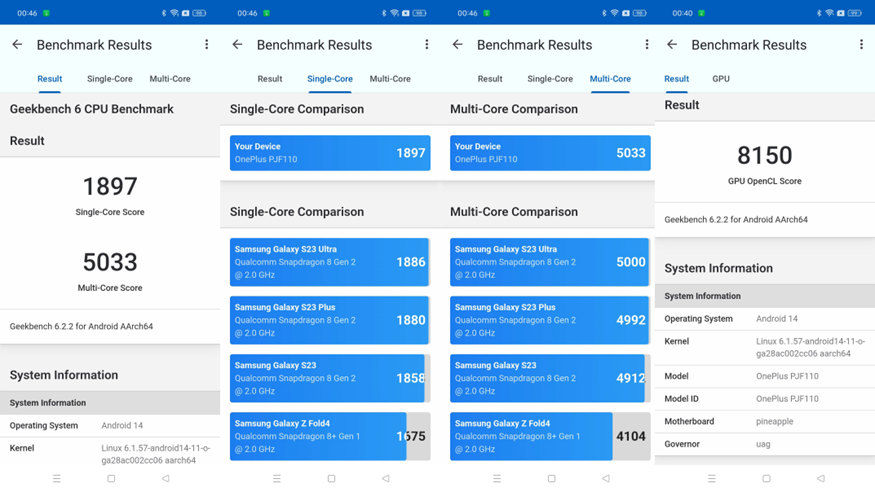875x492 pixels.
Task: Tap back arrow on Geekbench 6 CPU Benchmark screen
Action: click(17, 45)
